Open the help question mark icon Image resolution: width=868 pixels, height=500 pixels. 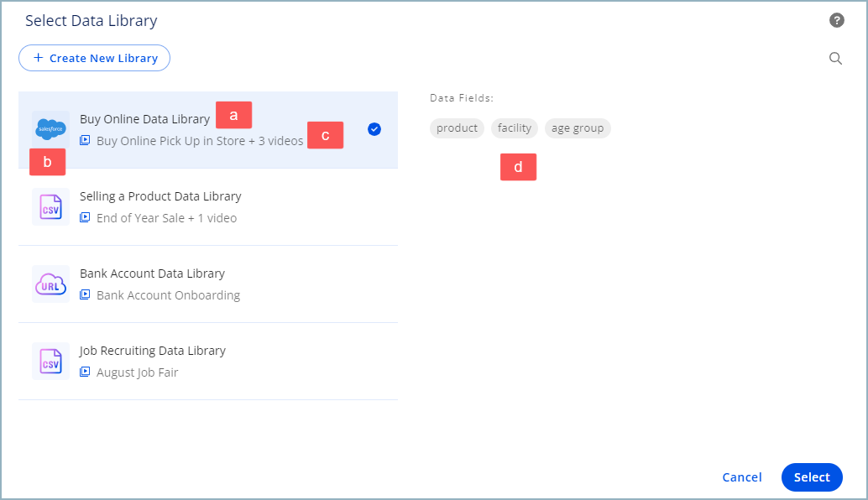[x=836, y=20]
